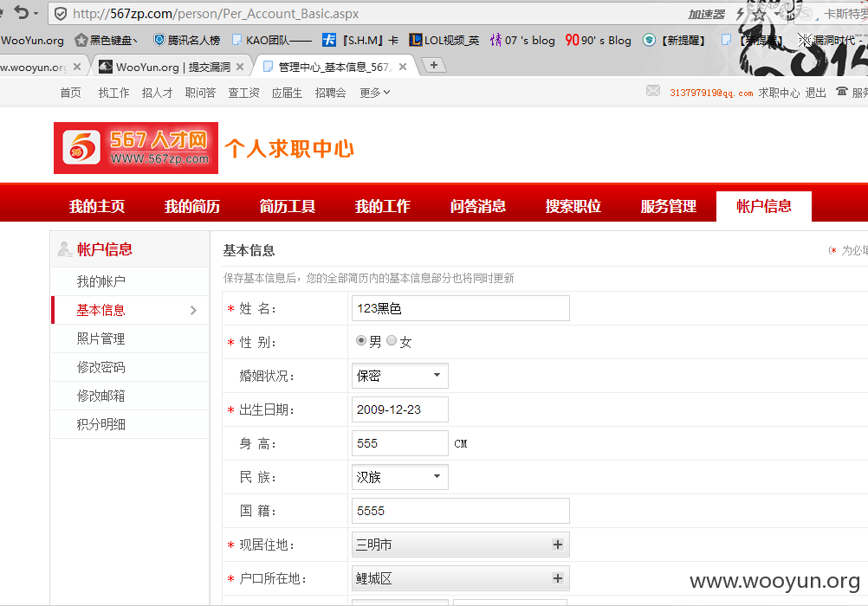Open the 腾讯名人榜 bookmark
Screen dimensions: 868x606
pyautogui.click(x=186, y=41)
